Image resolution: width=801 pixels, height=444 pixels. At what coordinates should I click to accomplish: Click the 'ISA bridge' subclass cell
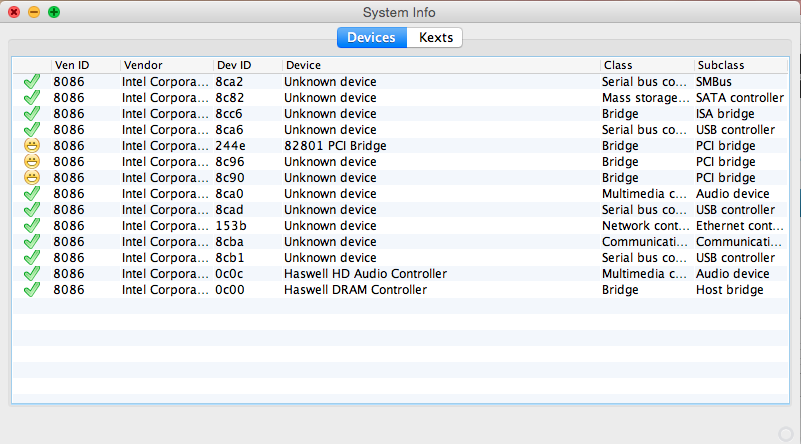725,113
